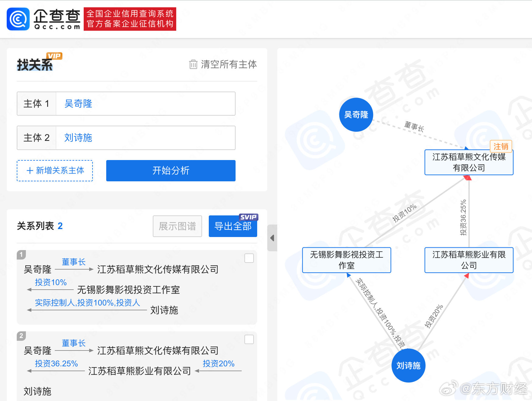
Task: Check the checkbox for relation 2
Action: [x=249, y=339]
